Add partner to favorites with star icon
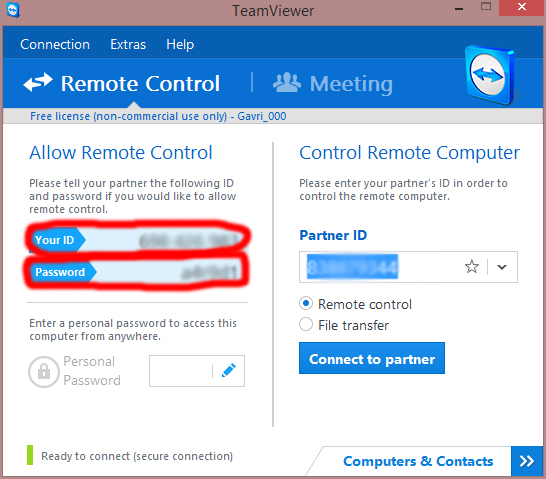This screenshot has height=479, width=546. [472, 267]
